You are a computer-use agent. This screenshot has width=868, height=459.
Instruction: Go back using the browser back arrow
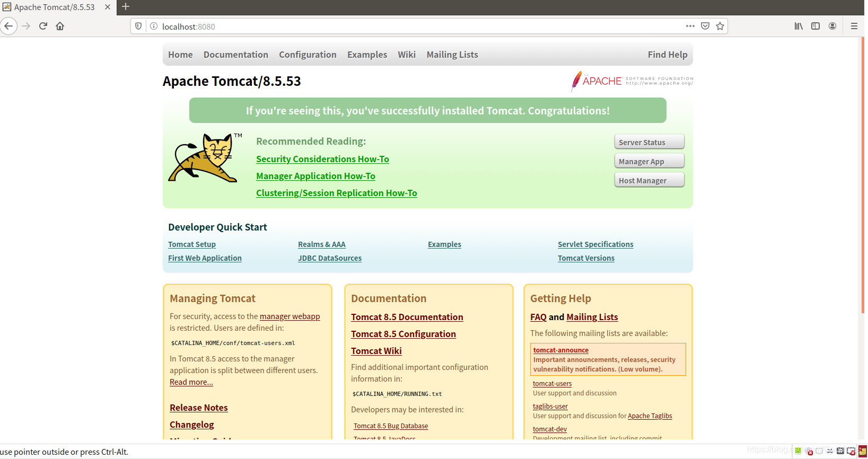(x=8, y=26)
